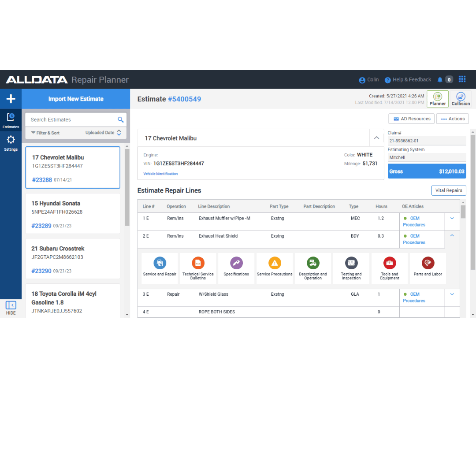Screen dimensions: 476x476
Task: Open the Estimates sidebar section
Action: click(11, 120)
